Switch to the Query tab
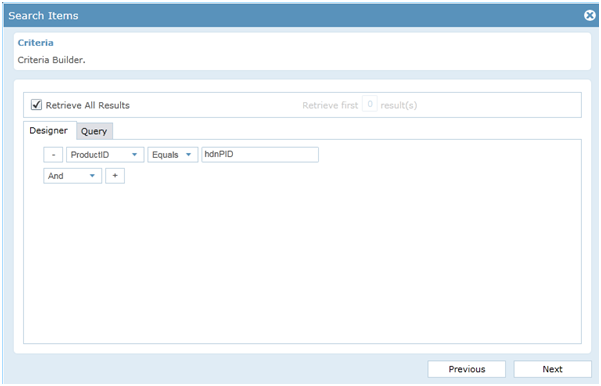The height and width of the screenshot is (386, 601). (94, 131)
